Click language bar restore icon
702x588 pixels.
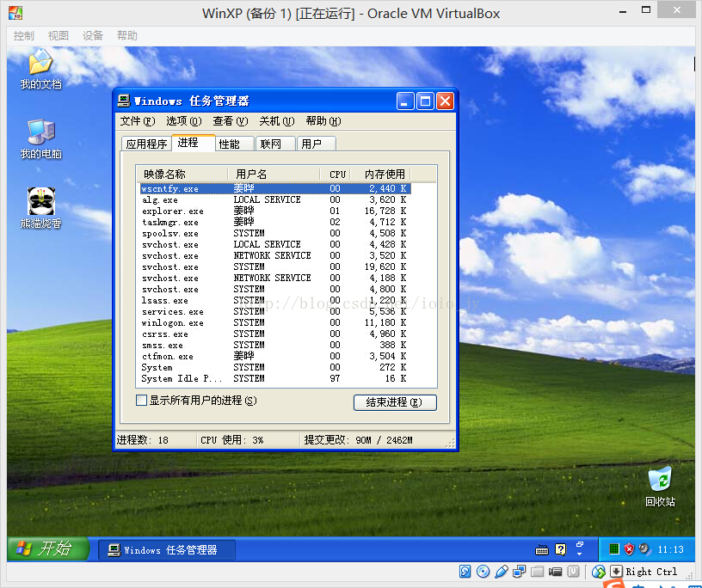pyautogui.click(x=580, y=544)
